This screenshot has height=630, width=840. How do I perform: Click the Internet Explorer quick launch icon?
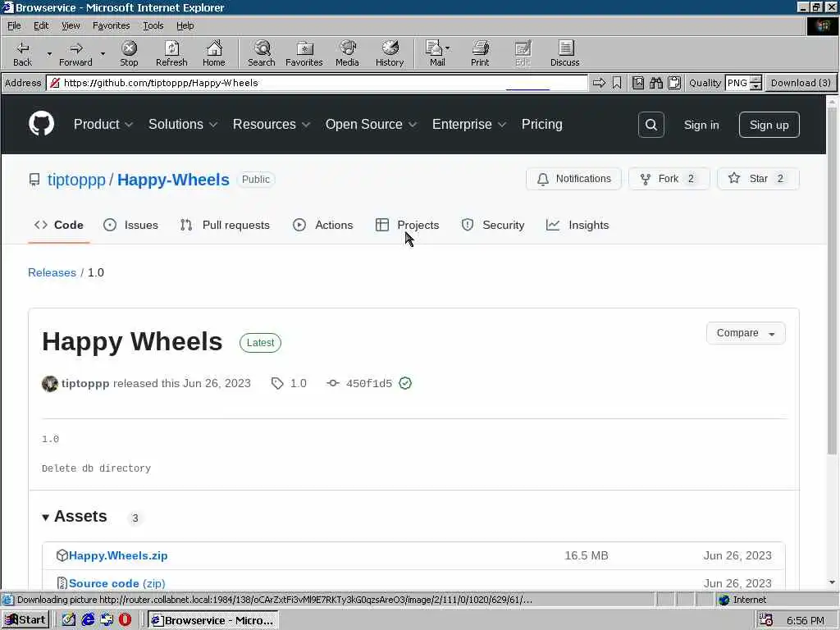click(88, 620)
